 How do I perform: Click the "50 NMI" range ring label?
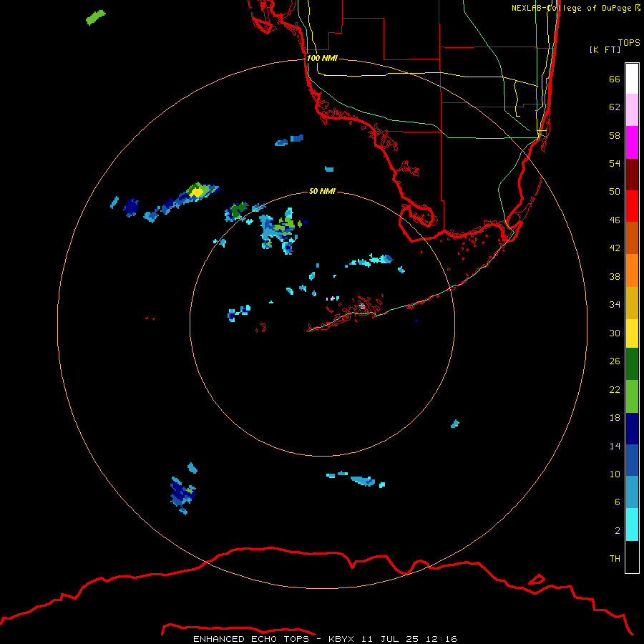click(322, 191)
